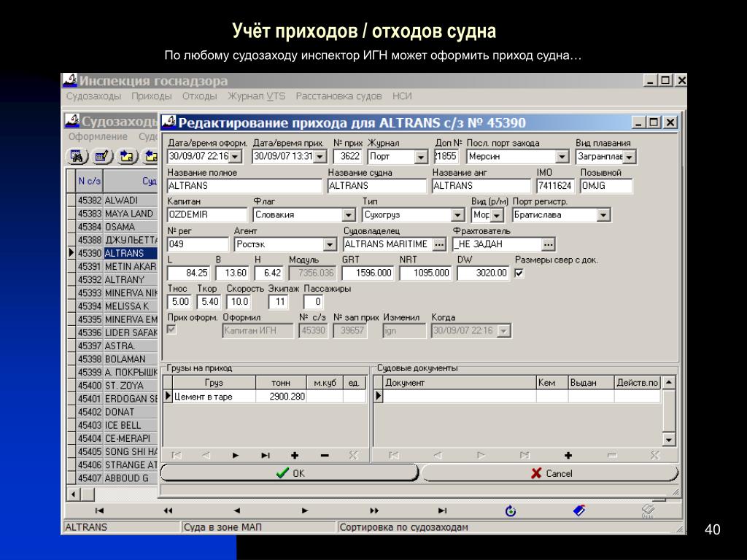Screen dimensions: 747x560
Task: Click previous-record icon in Грузы navigator
Action: point(206,456)
